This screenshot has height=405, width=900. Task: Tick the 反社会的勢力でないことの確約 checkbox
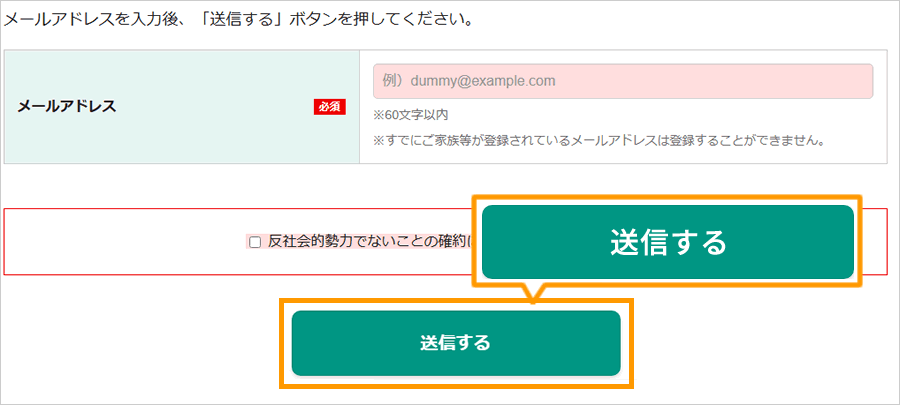pyautogui.click(x=255, y=242)
